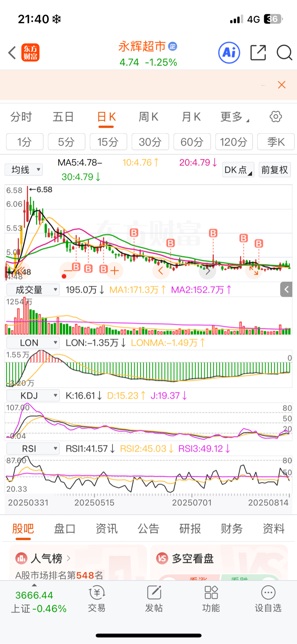Switch to 研报 tab
This screenshot has height=644, width=297.
tap(190, 529)
